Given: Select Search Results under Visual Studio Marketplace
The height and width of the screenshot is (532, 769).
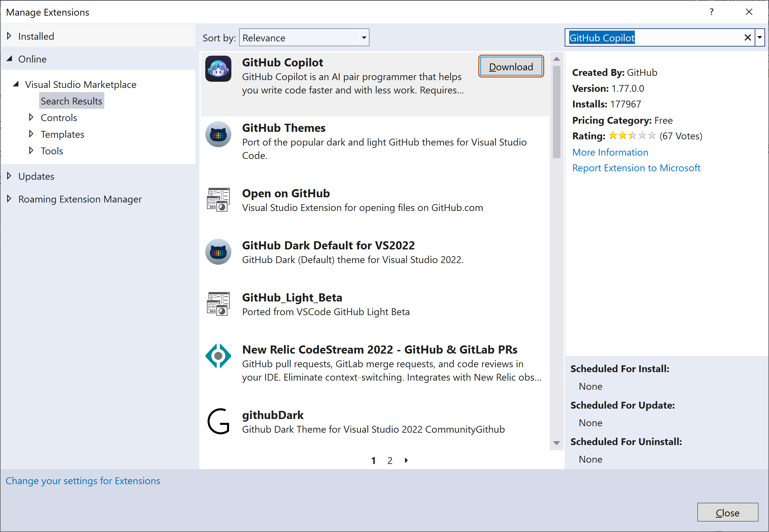Looking at the screenshot, I should pos(72,101).
